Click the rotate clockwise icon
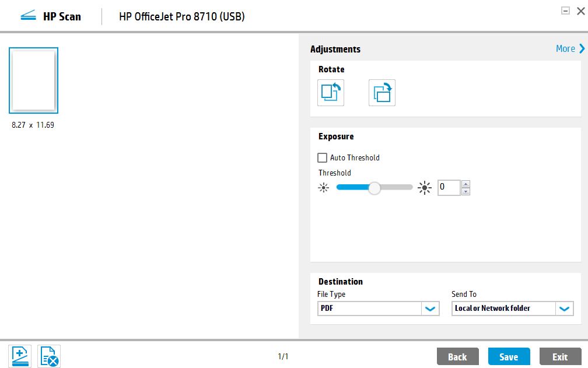The width and height of the screenshot is (588, 368). tap(381, 92)
